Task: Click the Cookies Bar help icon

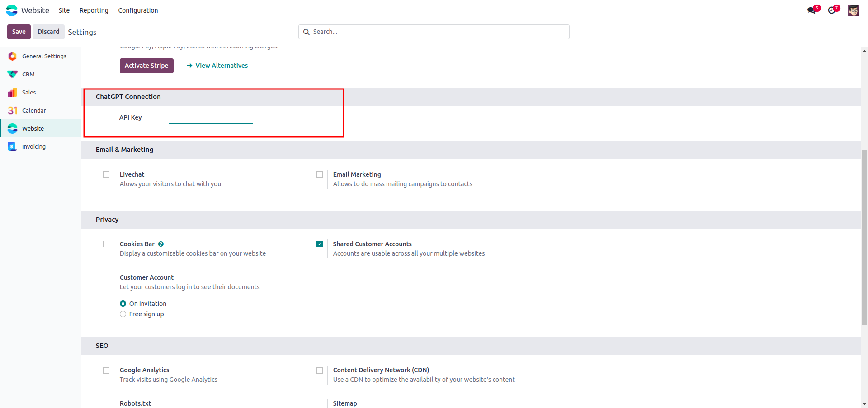Action: tap(161, 244)
